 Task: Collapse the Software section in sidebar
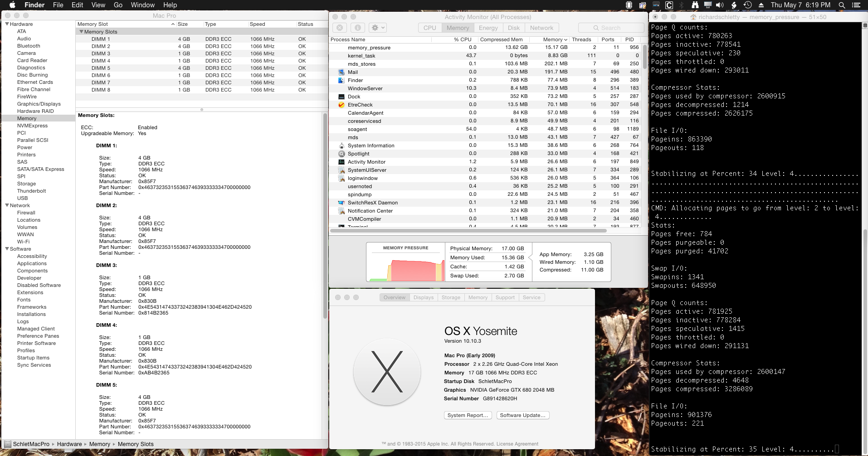pyautogui.click(x=7, y=249)
